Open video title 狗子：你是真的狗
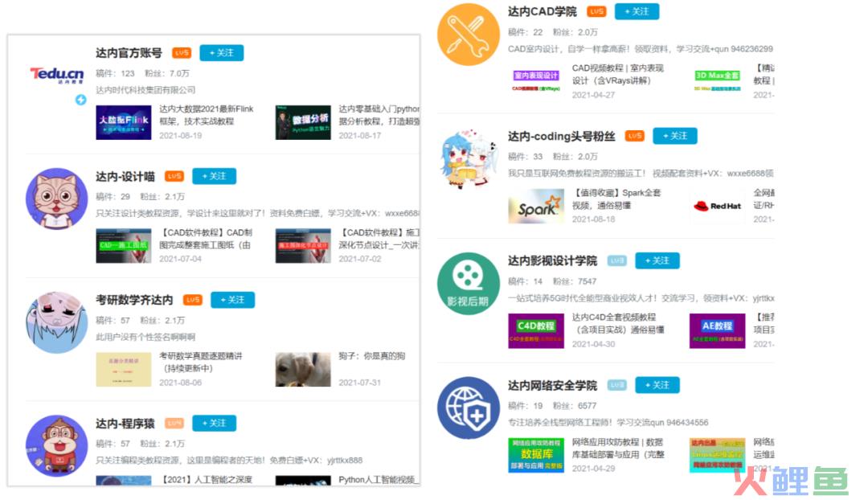The width and height of the screenshot is (868, 500). pos(372,355)
